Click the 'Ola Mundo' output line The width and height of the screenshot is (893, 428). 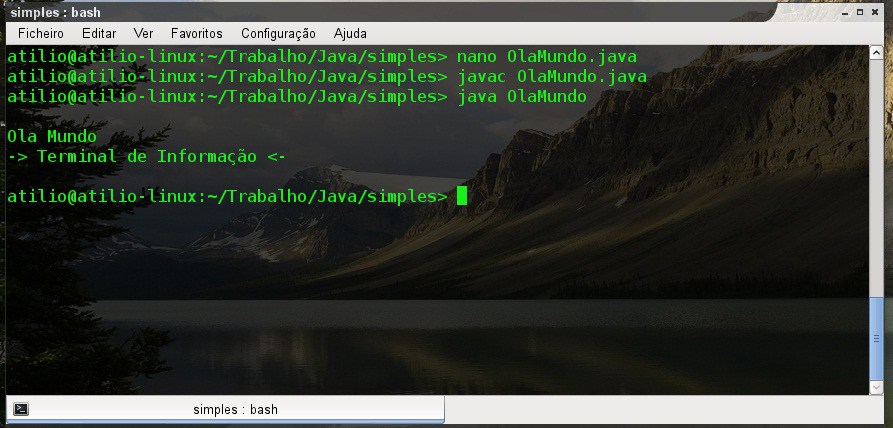click(52, 137)
